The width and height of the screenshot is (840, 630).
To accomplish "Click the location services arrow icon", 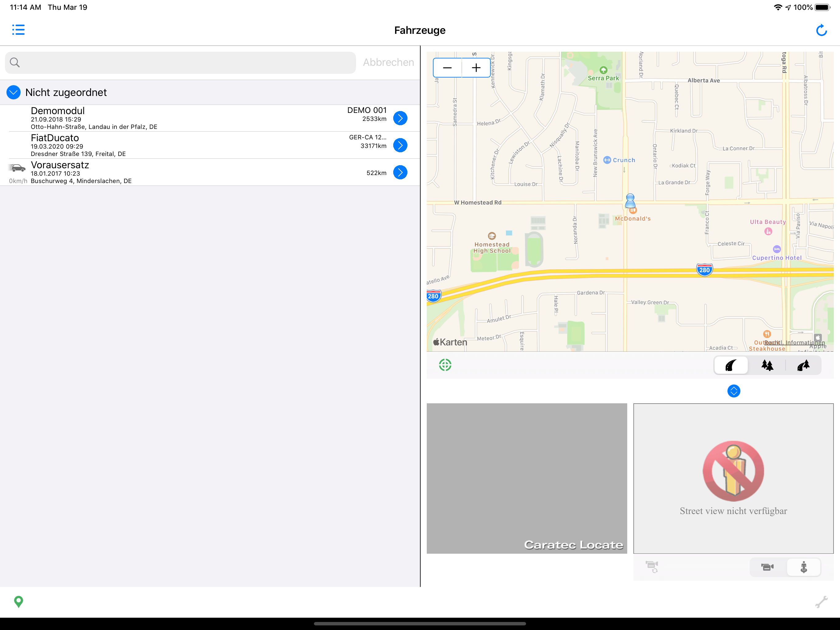I will [788, 7].
